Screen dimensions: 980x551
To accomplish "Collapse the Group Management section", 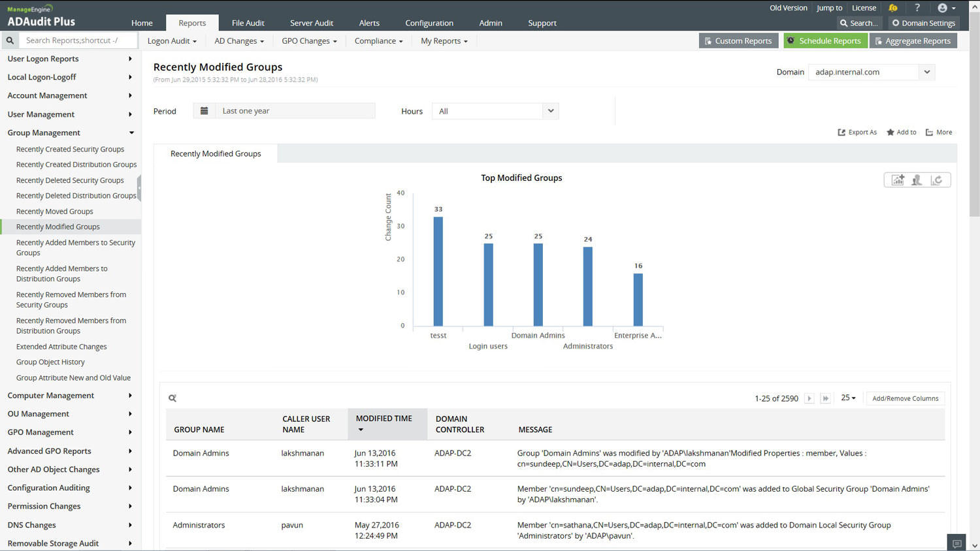I will click(x=131, y=133).
